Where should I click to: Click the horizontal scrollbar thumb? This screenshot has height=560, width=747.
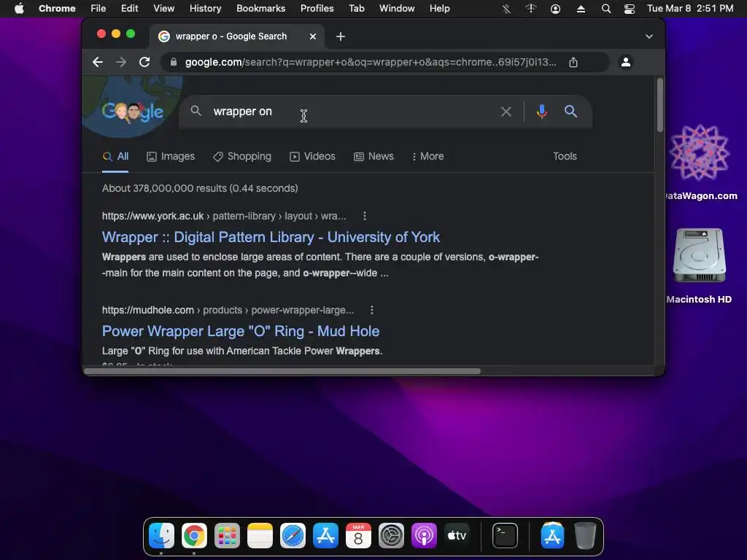(x=282, y=371)
